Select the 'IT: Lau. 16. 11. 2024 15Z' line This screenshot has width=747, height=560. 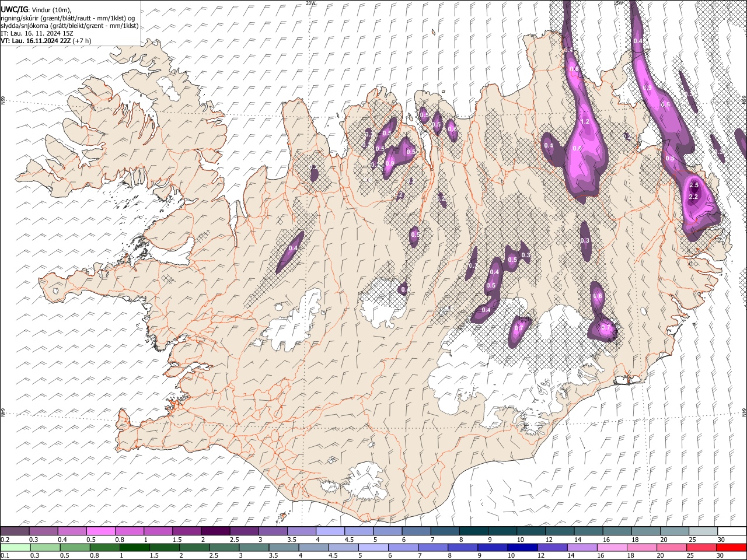[x=37, y=33]
